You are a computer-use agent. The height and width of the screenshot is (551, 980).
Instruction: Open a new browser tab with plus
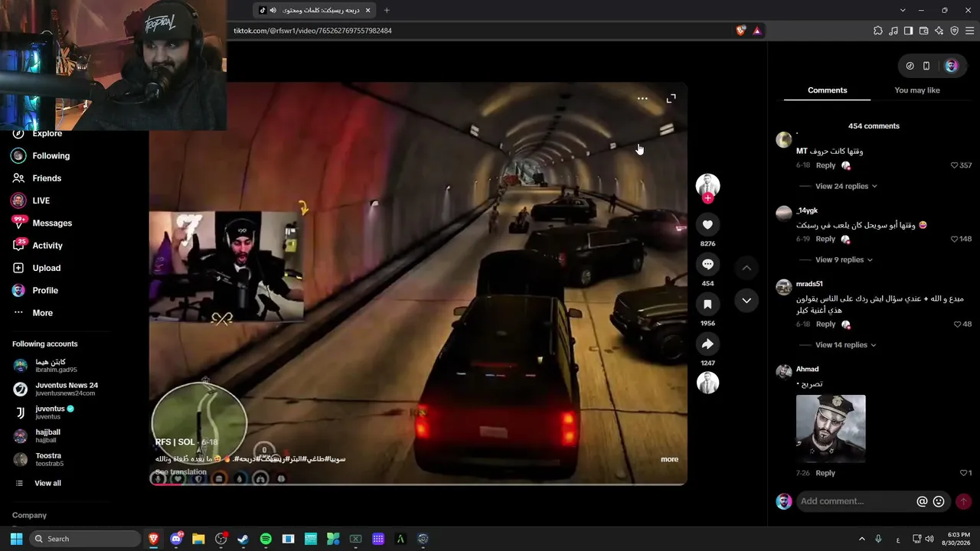click(x=387, y=10)
